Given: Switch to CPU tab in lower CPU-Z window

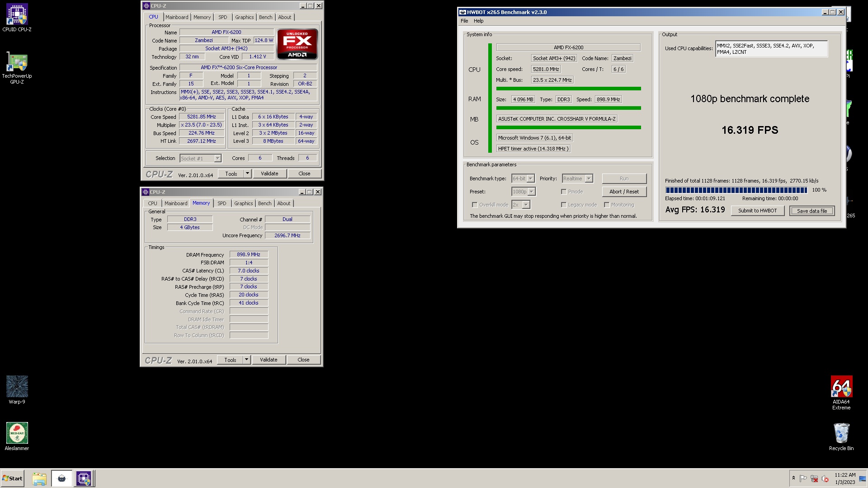Looking at the screenshot, I should tap(153, 203).
